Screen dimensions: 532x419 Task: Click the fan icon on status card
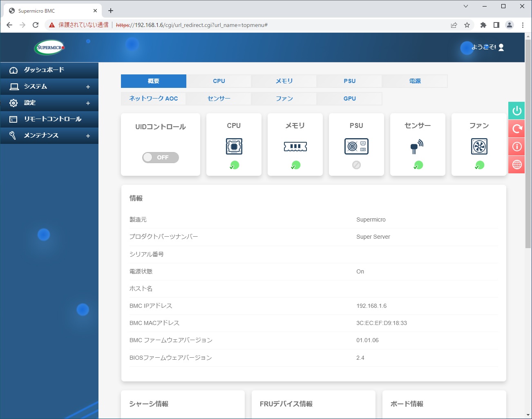[x=478, y=146]
